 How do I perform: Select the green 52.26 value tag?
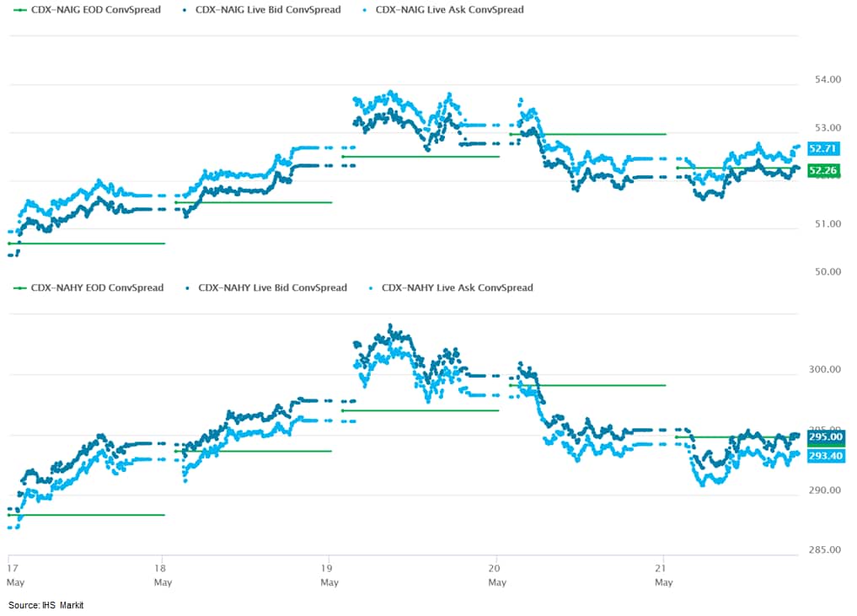(x=822, y=171)
